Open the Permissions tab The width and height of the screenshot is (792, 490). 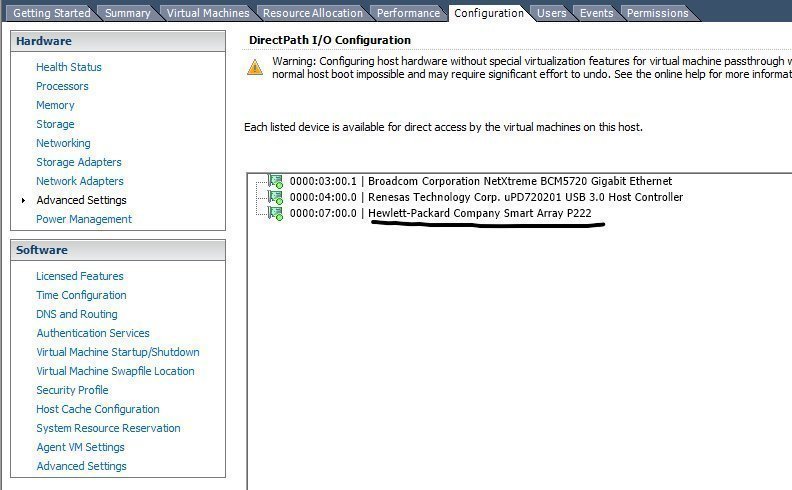click(657, 13)
